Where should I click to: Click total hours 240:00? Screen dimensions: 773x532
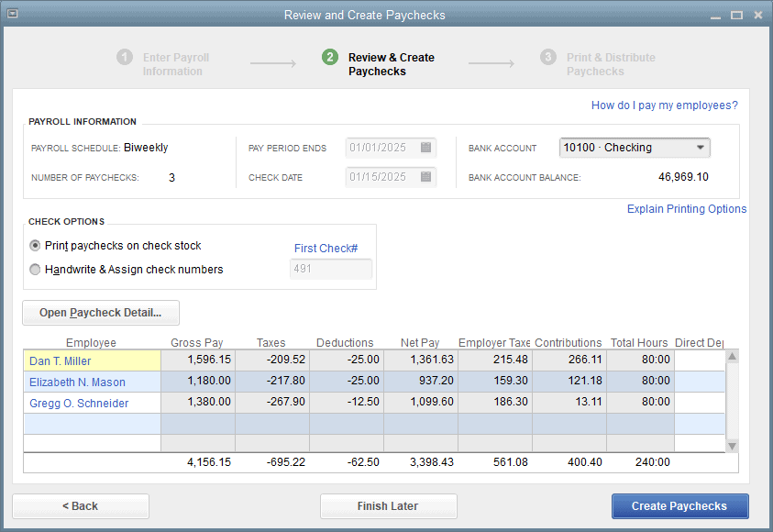point(652,462)
